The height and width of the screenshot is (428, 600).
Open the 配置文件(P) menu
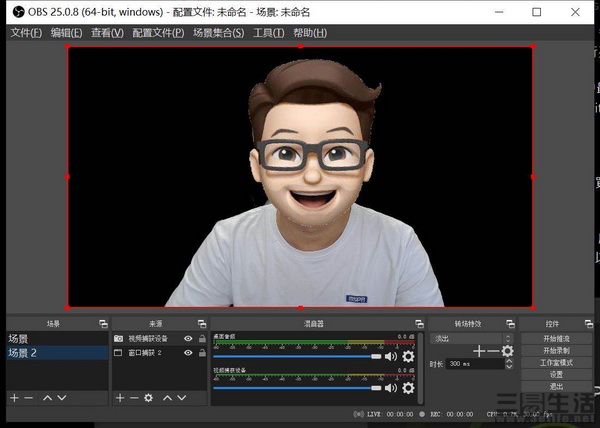pyautogui.click(x=158, y=33)
